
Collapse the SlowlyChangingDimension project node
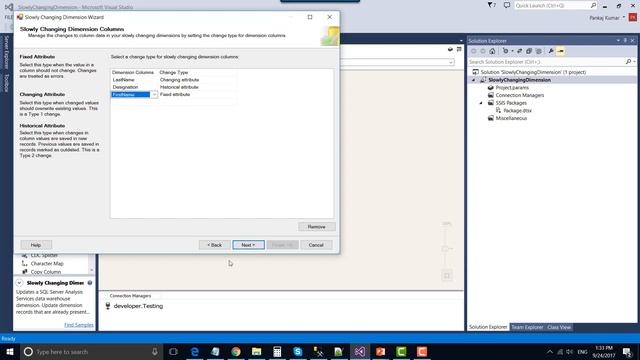(474, 80)
